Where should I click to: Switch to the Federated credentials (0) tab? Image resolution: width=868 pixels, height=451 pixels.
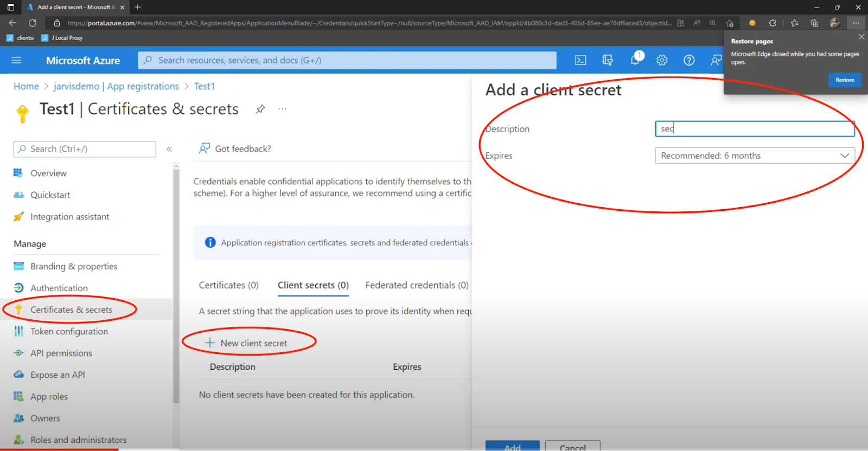[417, 285]
